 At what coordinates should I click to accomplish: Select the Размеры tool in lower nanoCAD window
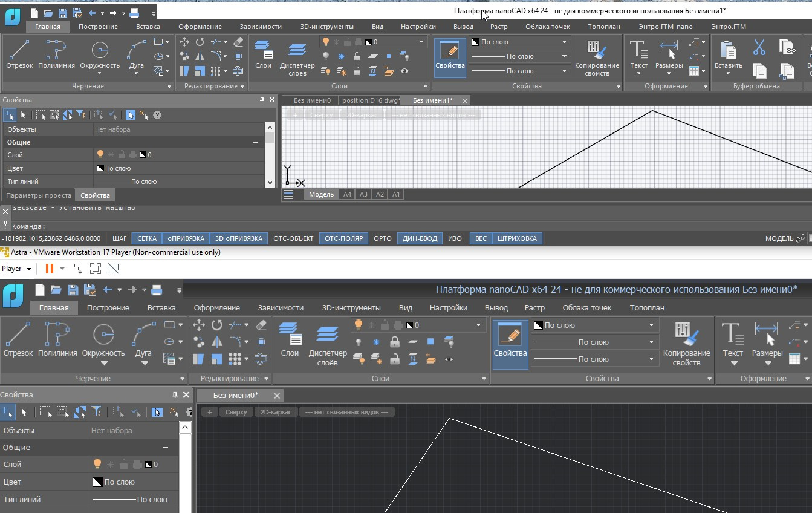tap(767, 342)
